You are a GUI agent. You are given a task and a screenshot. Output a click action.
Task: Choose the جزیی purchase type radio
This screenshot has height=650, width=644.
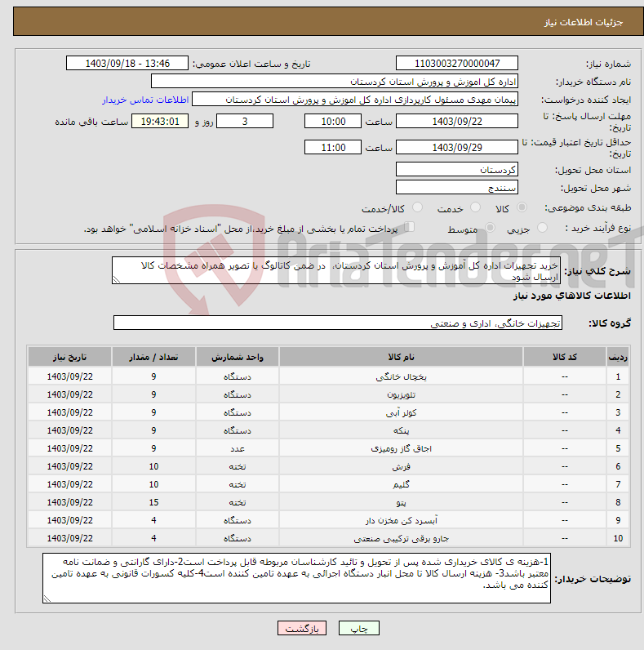[x=542, y=228]
